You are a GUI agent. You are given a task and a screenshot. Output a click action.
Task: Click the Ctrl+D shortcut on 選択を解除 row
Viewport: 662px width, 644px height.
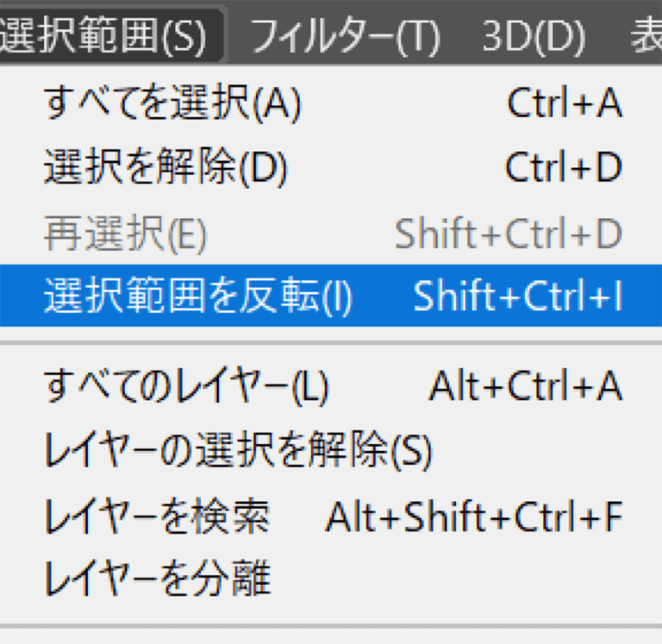click(x=563, y=169)
